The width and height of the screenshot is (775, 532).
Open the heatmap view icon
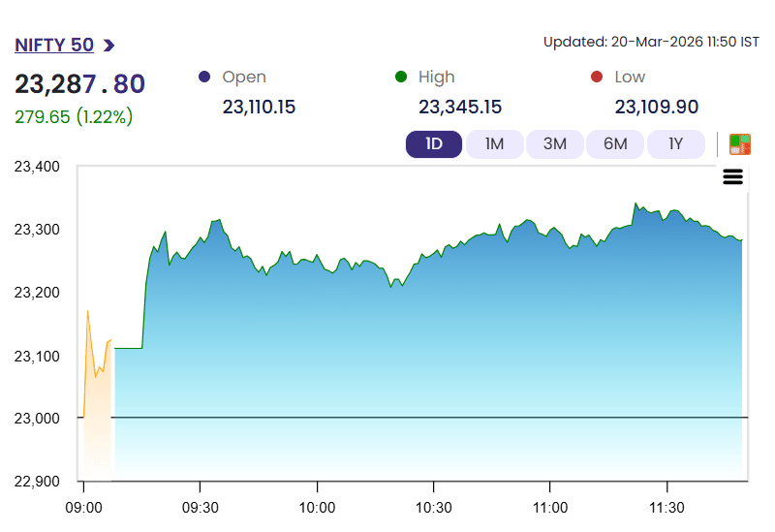(x=740, y=144)
